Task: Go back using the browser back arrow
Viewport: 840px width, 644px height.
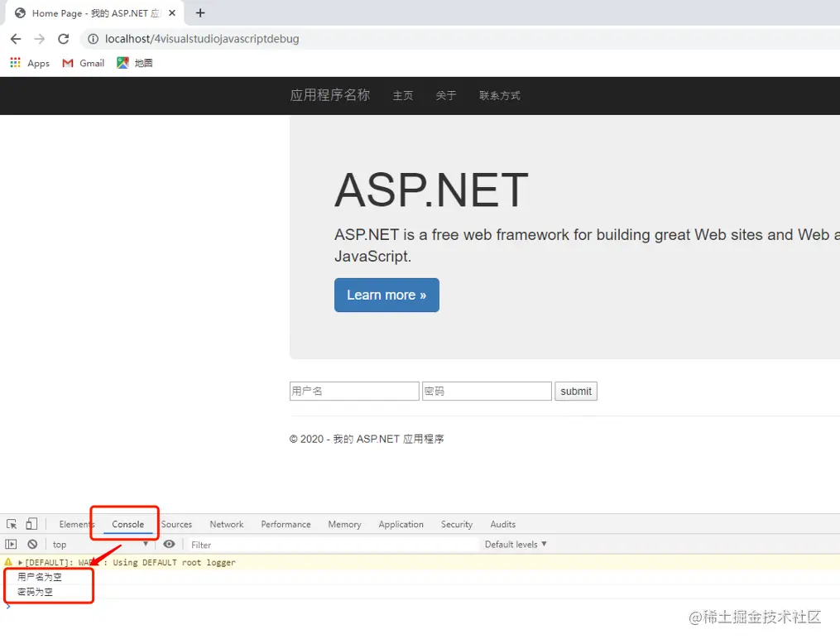Action: tap(16, 39)
